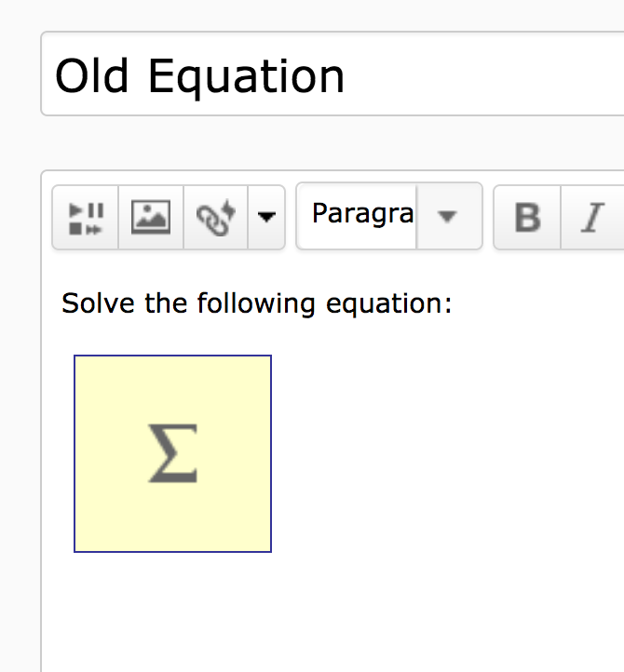624x672 pixels.
Task: Toggle Italic formatting in editor toolbar
Action: tap(590, 217)
